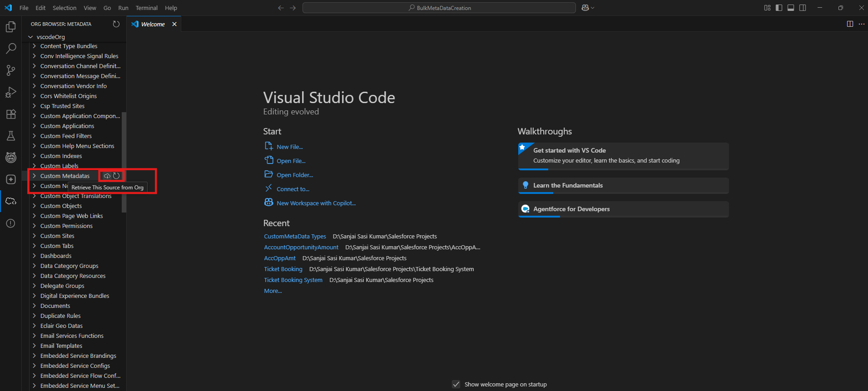The height and width of the screenshot is (391, 868).
Task: Click the New File... link
Action: click(x=289, y=147)
